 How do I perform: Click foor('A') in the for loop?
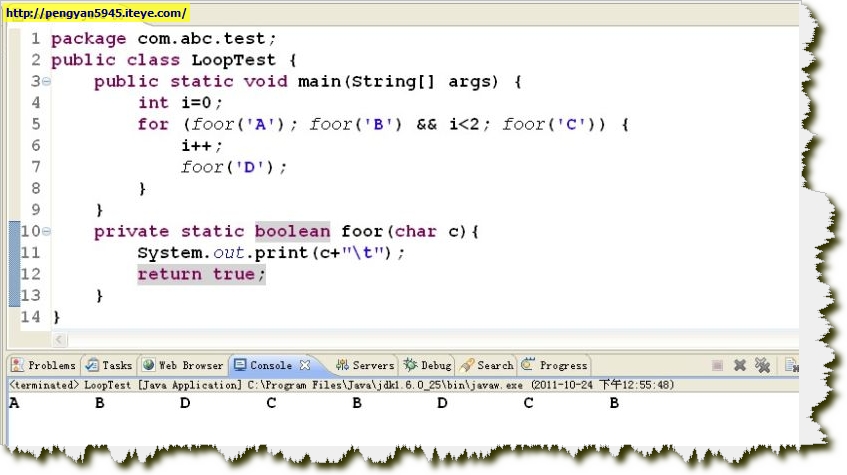[x=238, y=125]
